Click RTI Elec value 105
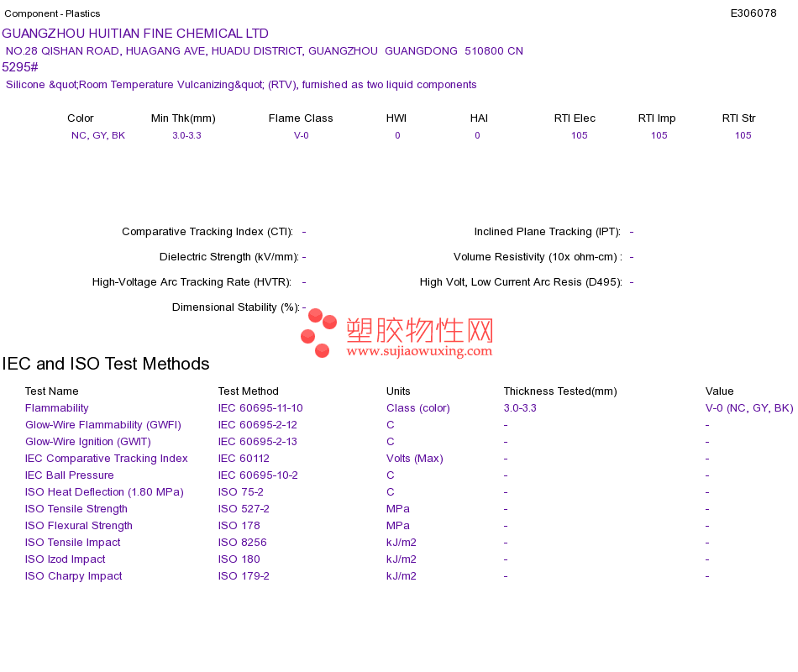Image resolution: width=798 pixels, height=672 pixels. pyautogui.click(x=579, y=135)
